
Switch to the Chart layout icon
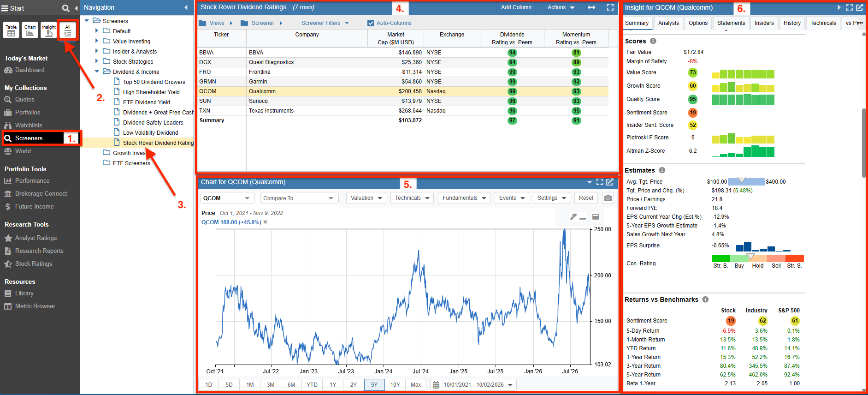(x=30, y=30)
